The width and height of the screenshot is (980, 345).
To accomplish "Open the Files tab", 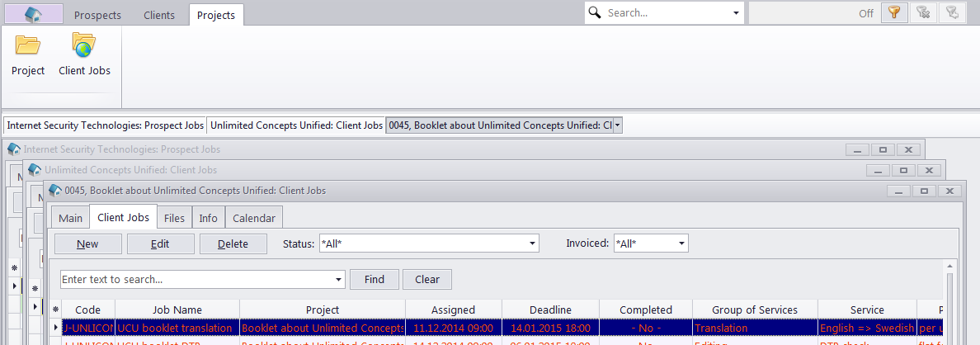I will [x=174, y=218].
